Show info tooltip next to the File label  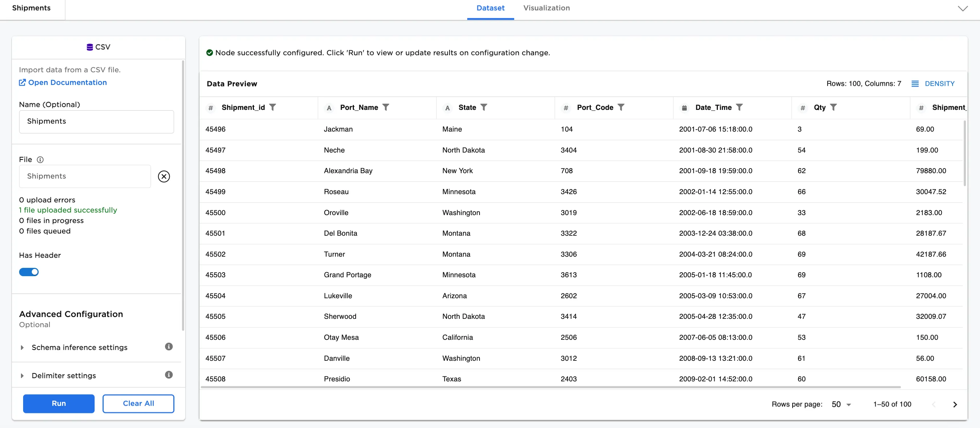coord(40,159)
